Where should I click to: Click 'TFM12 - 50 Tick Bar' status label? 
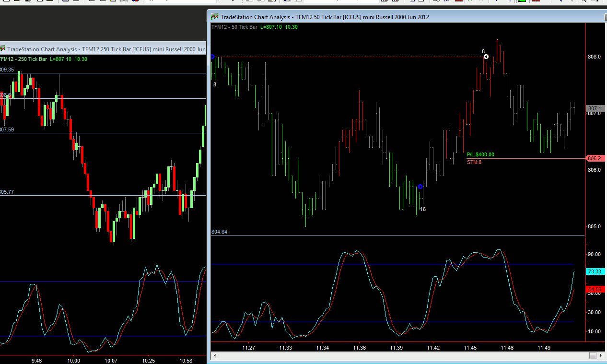(x=234, y=27)
